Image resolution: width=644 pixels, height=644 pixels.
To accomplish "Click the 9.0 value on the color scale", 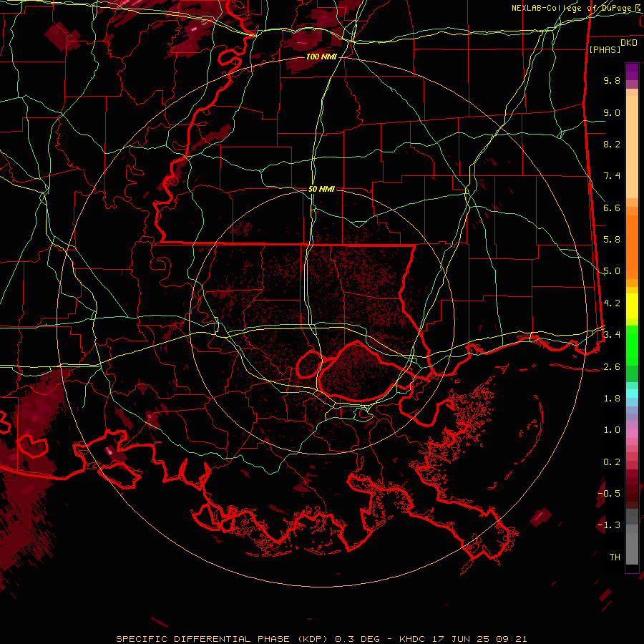I will pyautogui.click(x=612, y=112).
